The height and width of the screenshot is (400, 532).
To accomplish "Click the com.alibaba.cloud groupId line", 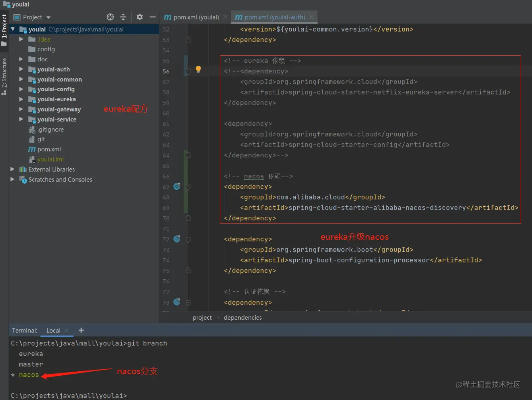I will (312, 197).
